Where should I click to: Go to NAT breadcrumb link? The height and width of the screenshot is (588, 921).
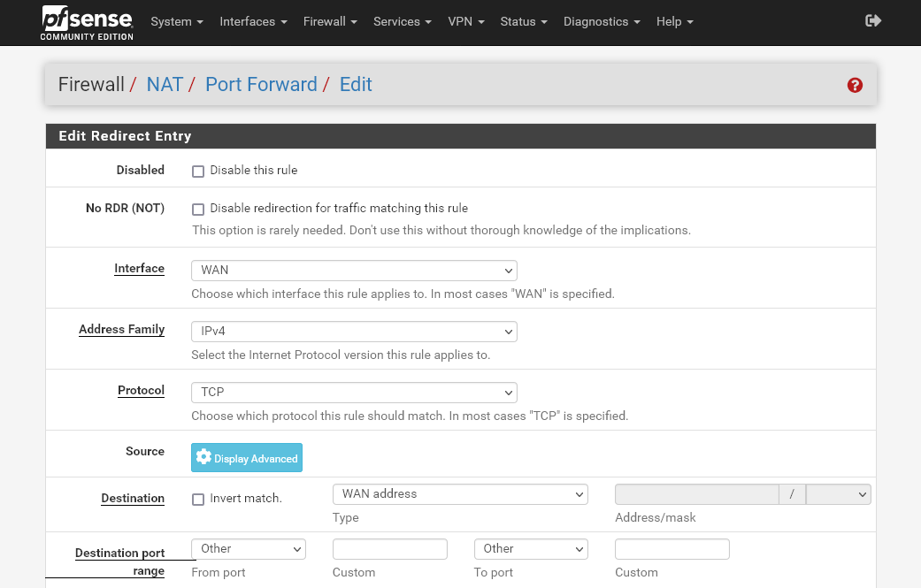coord(165,85)
